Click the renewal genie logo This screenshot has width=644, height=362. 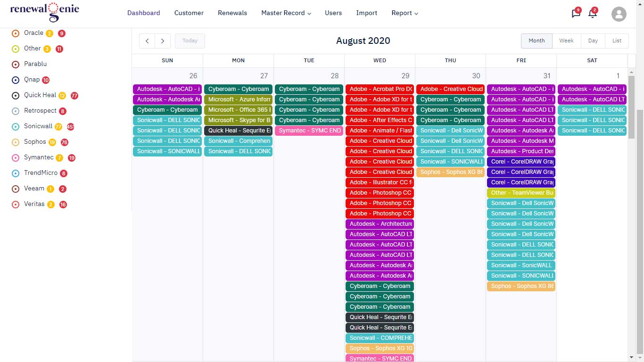44,13
